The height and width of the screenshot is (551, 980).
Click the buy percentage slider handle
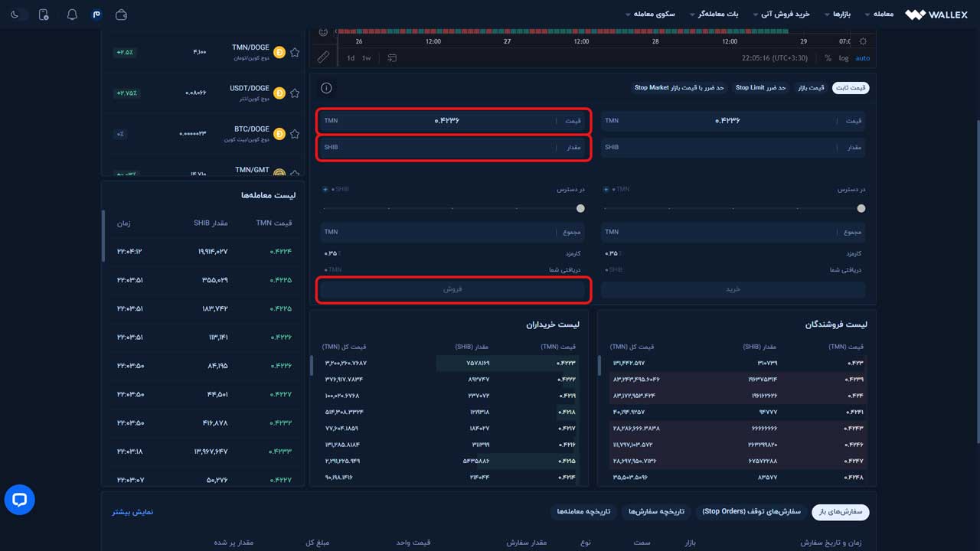861,208
